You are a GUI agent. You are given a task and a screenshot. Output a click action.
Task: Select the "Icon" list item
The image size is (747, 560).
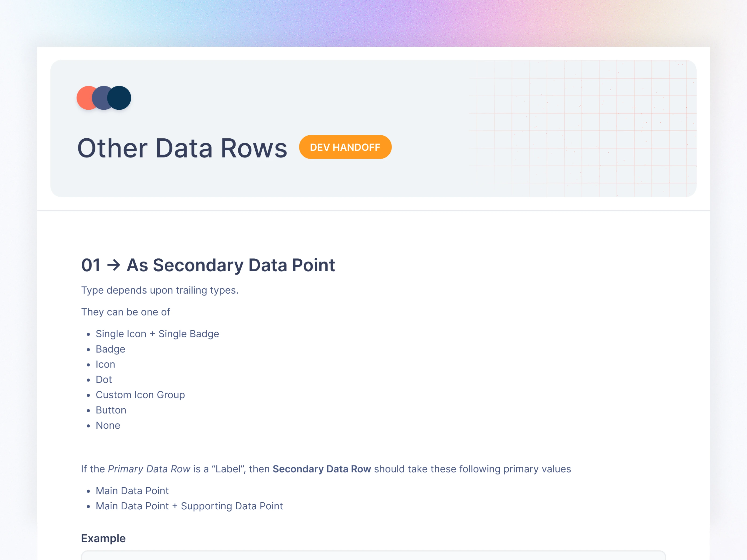coord(105,364)
